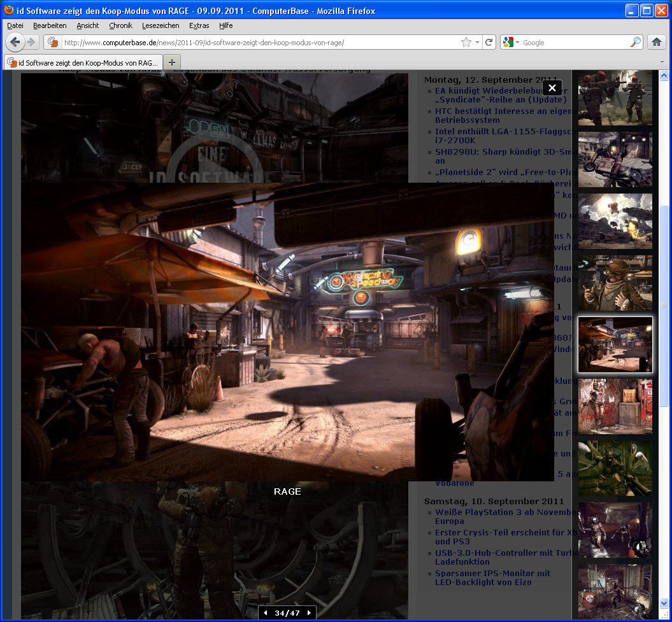Open the HTC bestätigt Interesse news link
The height and width of the screenshot is (622, 672).
pos(504,116)
